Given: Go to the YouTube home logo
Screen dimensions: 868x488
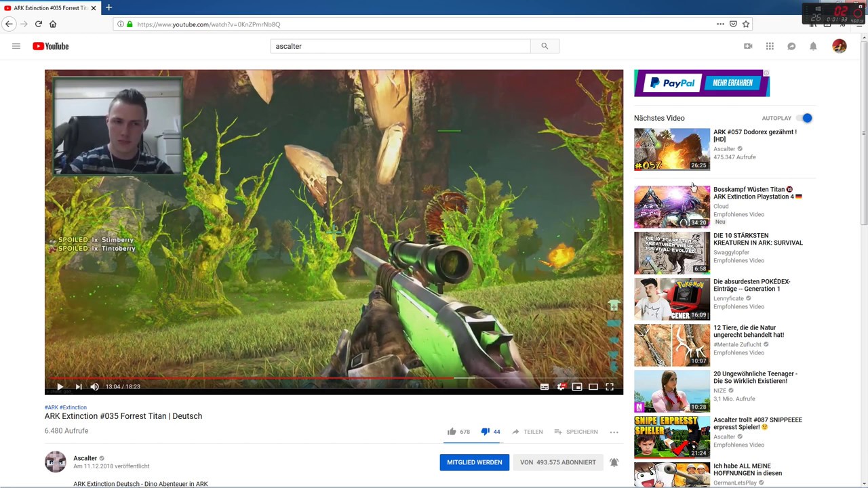Looking at the screenshot, I should [51, 46].
